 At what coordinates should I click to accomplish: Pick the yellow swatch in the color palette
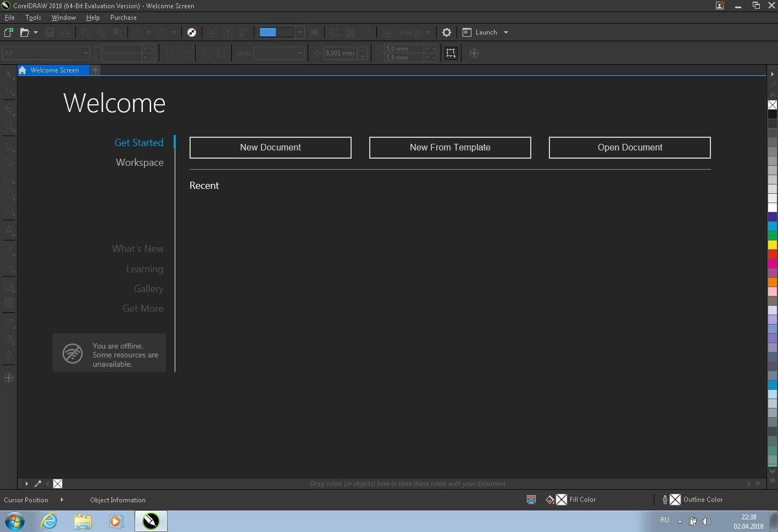click(773, 245)
